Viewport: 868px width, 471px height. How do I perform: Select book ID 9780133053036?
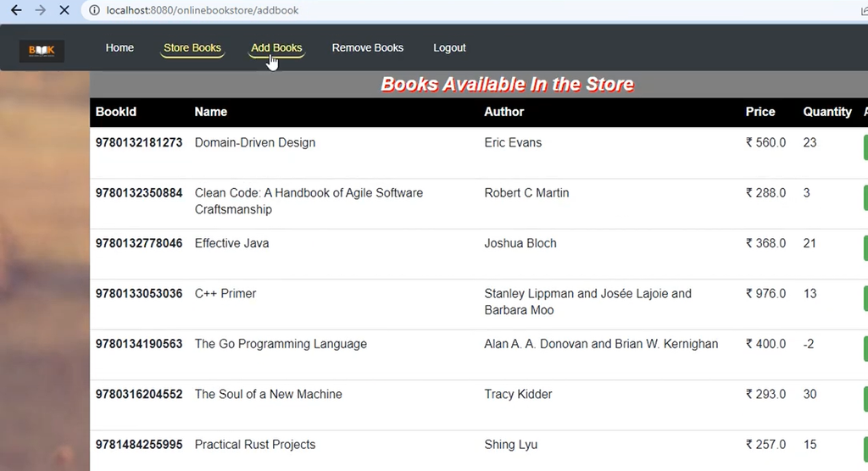139,293
